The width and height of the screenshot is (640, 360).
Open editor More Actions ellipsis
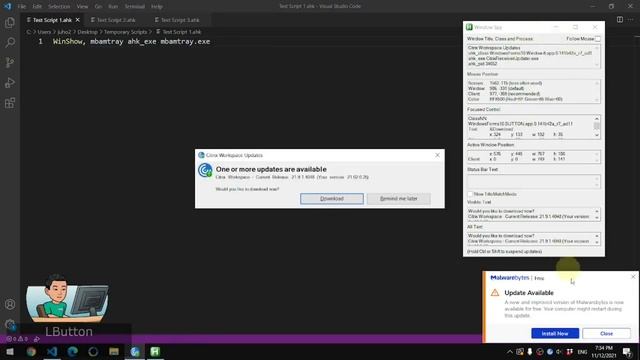click(x=631, y=20)
